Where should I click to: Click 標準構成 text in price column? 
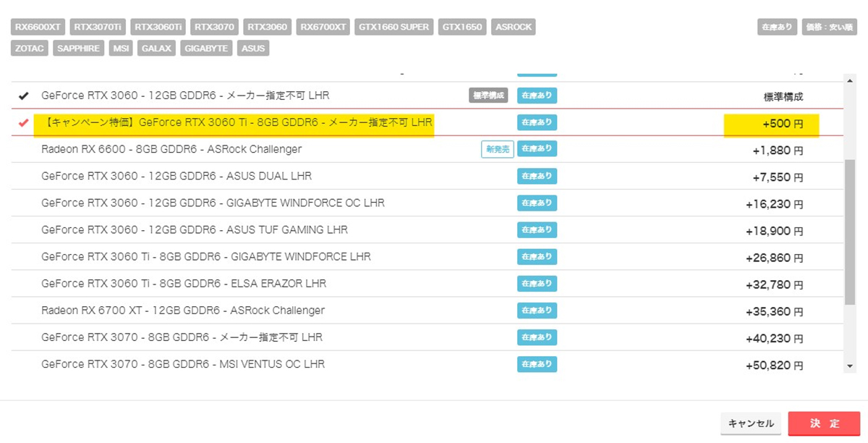[783, 97]
